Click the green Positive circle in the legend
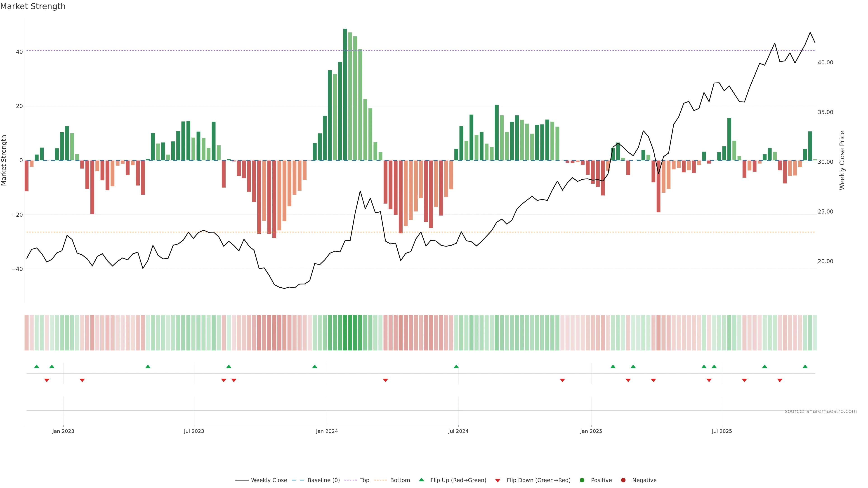The width and height of the screenshot is (868, 488). tap(582, 480)
